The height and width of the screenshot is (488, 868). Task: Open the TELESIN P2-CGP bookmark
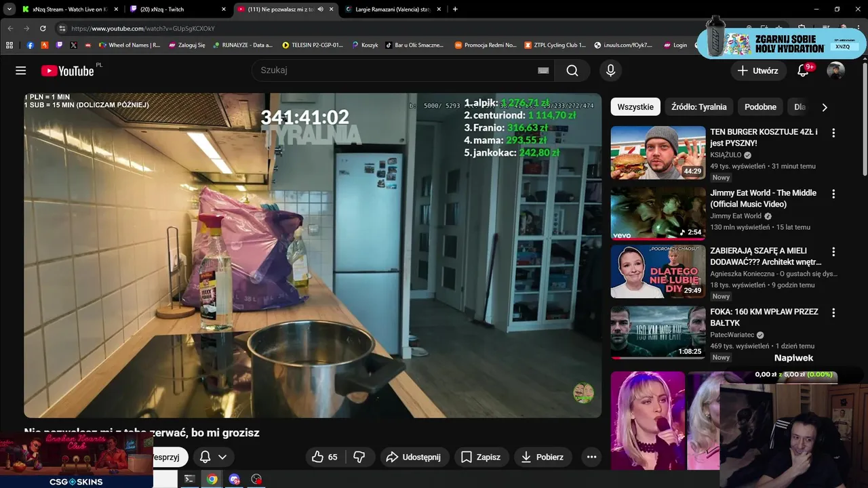click(313, 45)
